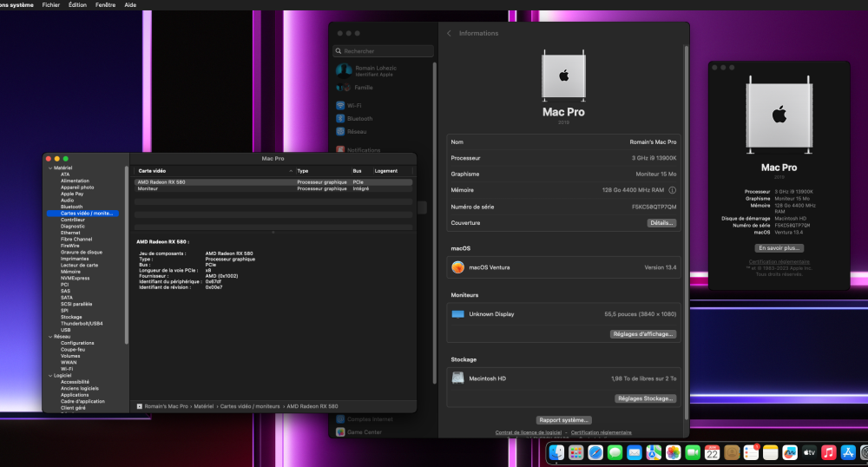Open Certification réglementaire link in About window
Viewport: 868px width, 467px height.
(779, 262)
